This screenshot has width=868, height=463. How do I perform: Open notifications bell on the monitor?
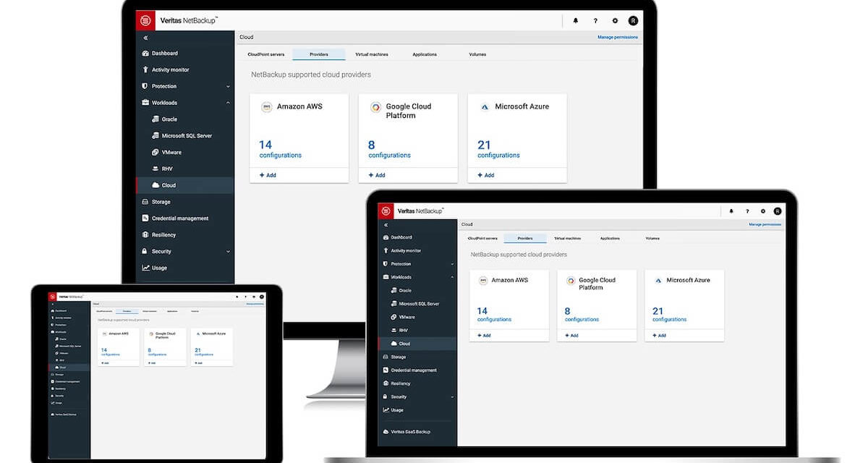[x=577, y=21]
